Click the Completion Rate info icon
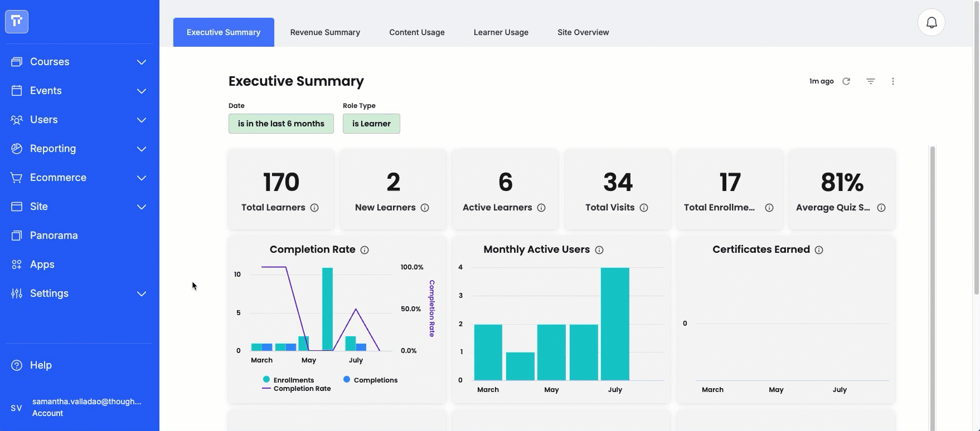 [365, 250]
